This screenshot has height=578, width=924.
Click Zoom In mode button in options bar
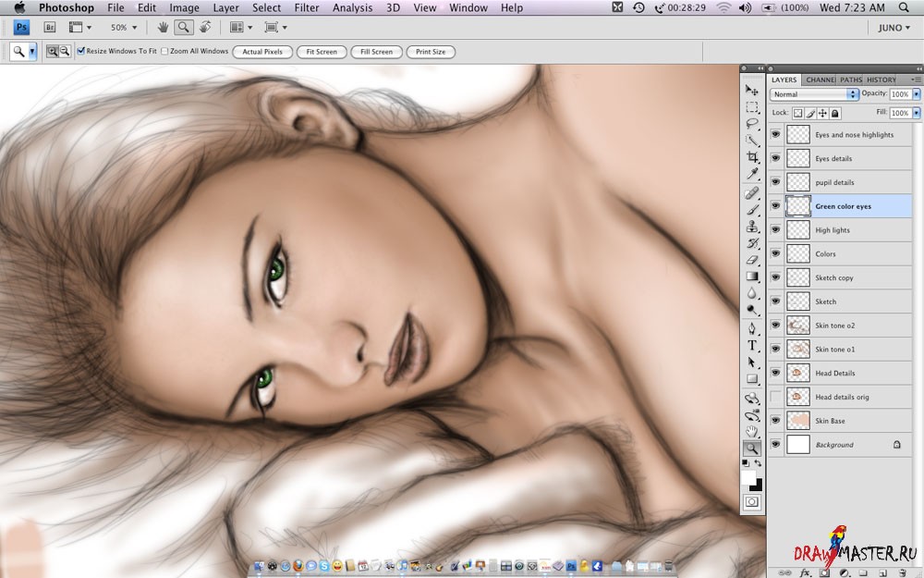[x=53, y=51]
